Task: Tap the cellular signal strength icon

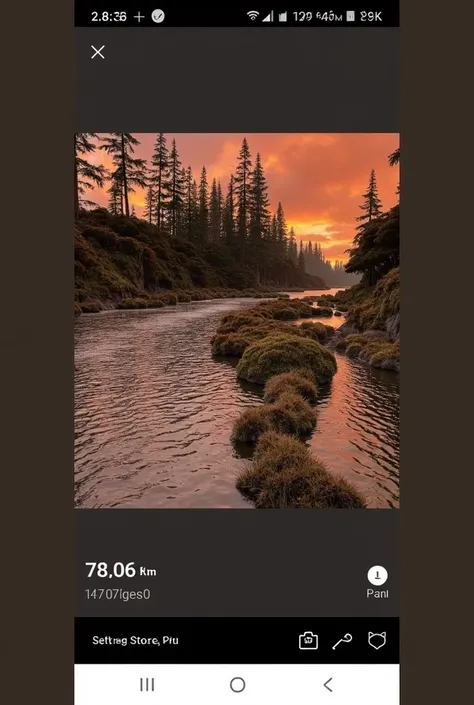Action: pos(268,17)
